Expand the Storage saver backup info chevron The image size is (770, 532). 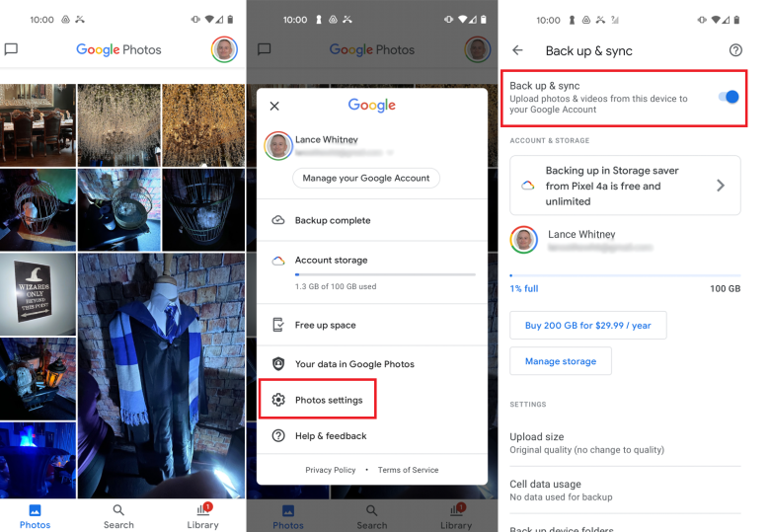click(720, 186)
